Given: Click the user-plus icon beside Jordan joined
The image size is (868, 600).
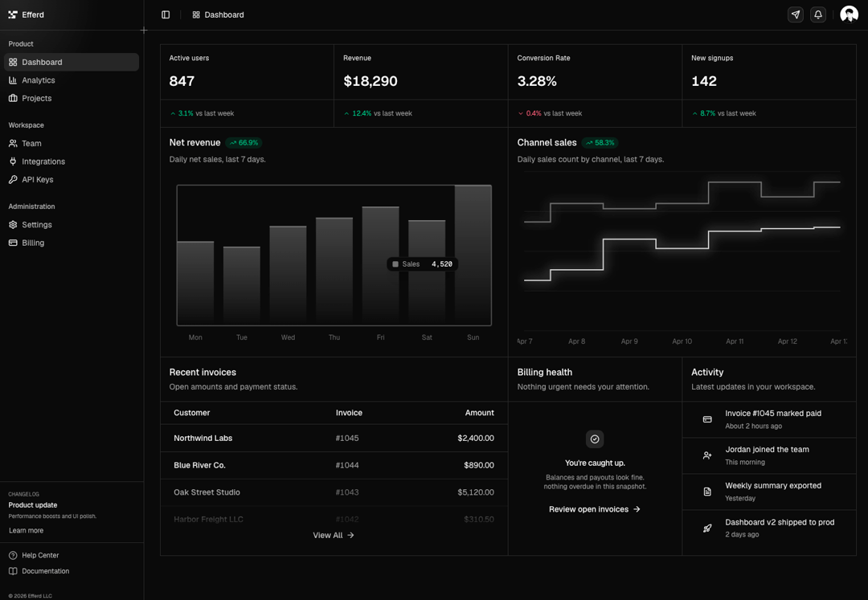Looking at the screenshot, I should 707,455.
